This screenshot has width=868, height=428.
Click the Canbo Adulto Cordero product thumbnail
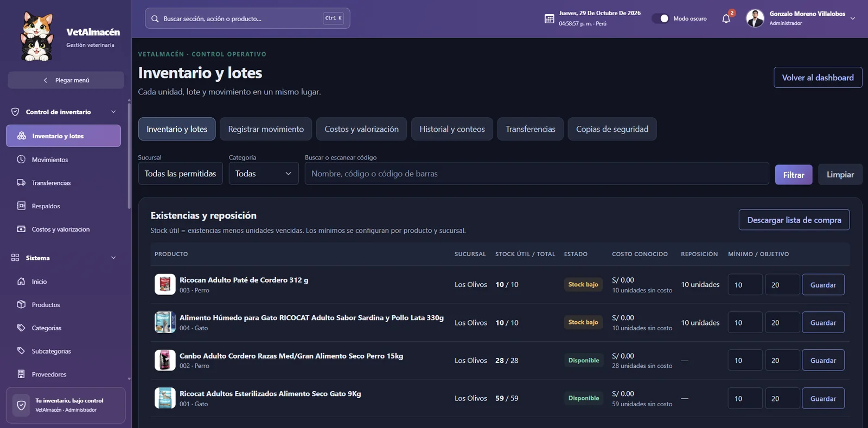(165, 360)
